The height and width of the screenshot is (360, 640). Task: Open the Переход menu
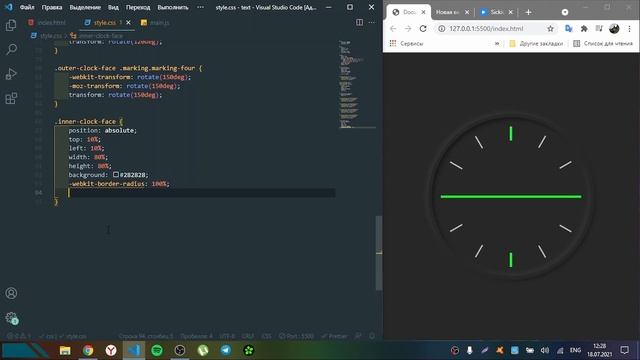(x=138, y=7)
